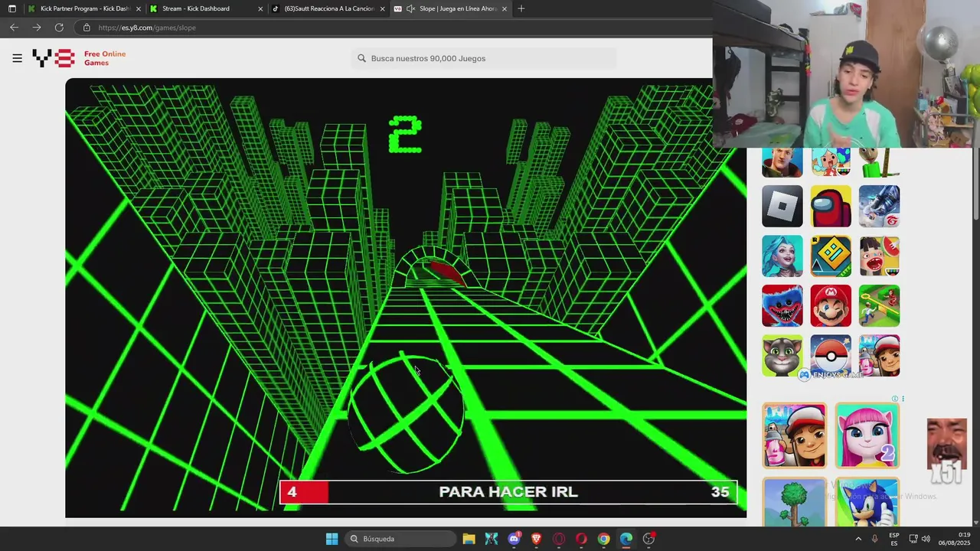This screenshot has height=551, width=980.
Task: Open the ESP language input switcher
Action: 893,539
